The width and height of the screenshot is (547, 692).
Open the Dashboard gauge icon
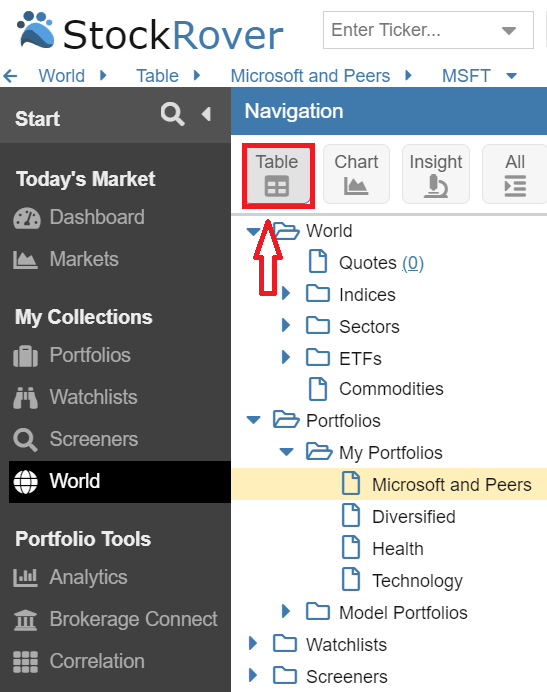27,218
